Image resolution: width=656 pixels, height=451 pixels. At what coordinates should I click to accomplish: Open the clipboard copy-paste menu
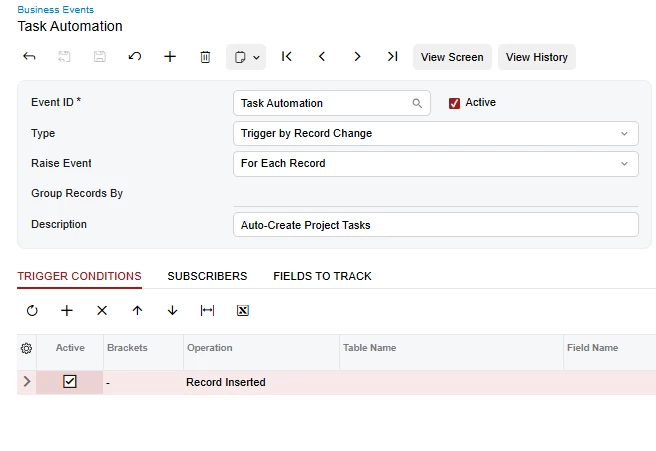pos(246,57)
